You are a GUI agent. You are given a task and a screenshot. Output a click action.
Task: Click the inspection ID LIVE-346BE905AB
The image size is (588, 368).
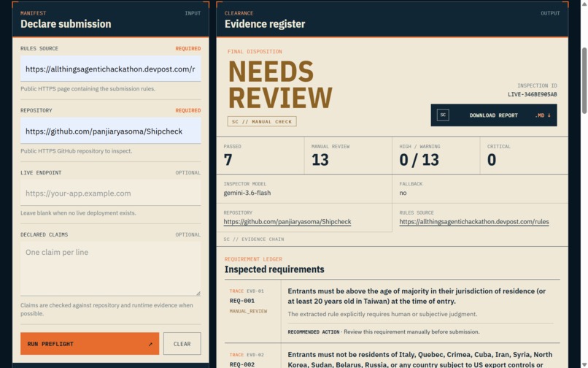532,94
